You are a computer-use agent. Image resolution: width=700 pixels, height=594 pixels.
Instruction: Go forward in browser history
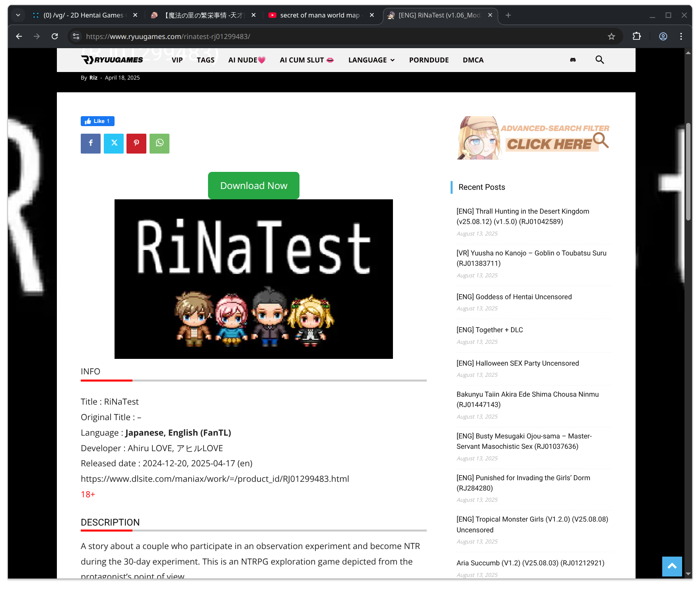(x=37, y=37)
